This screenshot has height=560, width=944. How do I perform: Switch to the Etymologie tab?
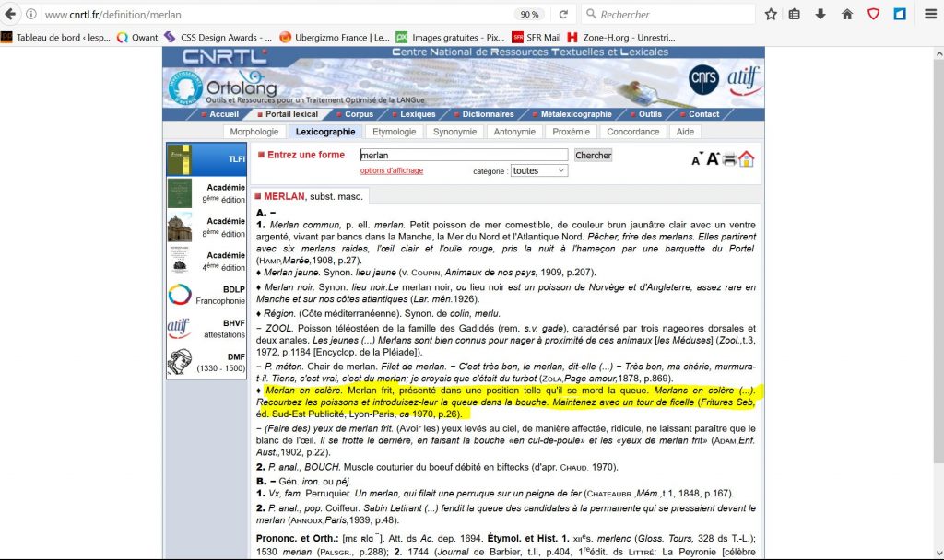point(395,132)
